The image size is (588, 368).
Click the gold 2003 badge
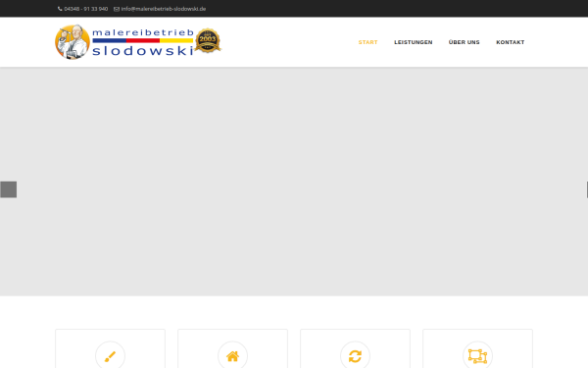(208, 40)
